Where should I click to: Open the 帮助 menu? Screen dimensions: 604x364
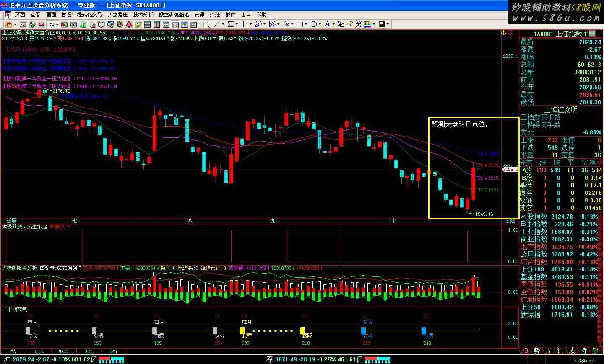click(x=261, y=14)
